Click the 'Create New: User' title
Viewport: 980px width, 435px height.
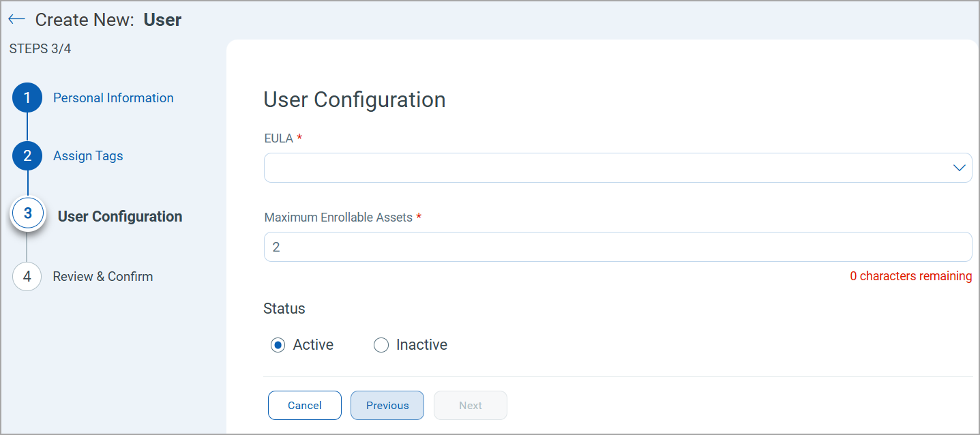click(108, 20)
